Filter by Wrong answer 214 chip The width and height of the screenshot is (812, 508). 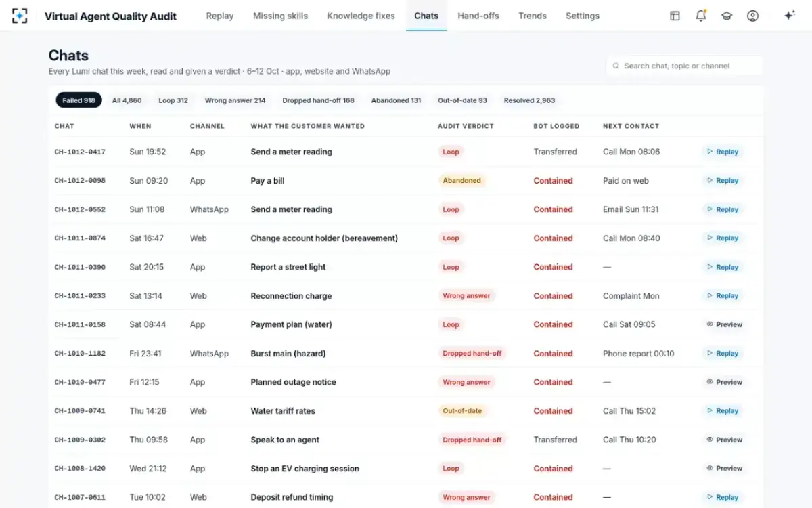(x=235, y=100)
